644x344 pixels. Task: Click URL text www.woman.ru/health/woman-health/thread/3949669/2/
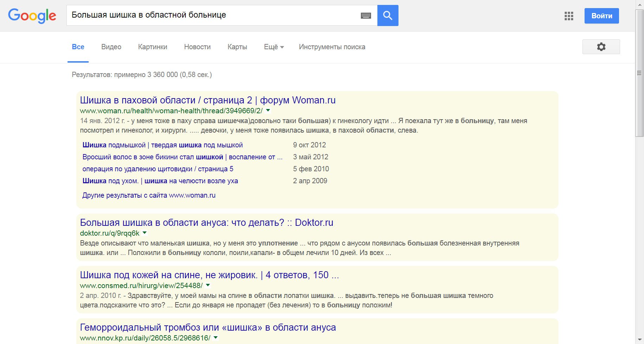[171, 111]
